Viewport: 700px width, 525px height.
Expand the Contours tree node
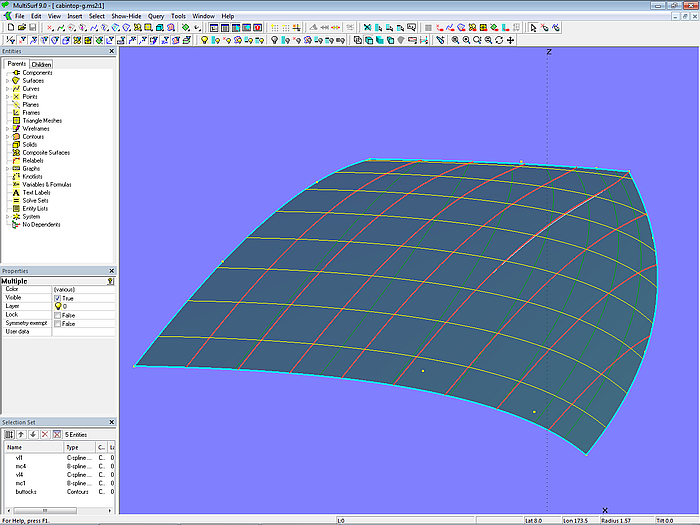[7, 137]
